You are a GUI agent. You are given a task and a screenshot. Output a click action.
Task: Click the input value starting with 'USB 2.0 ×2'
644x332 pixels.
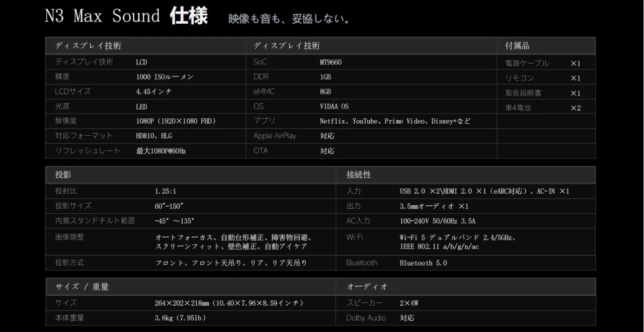coord(485,191)
